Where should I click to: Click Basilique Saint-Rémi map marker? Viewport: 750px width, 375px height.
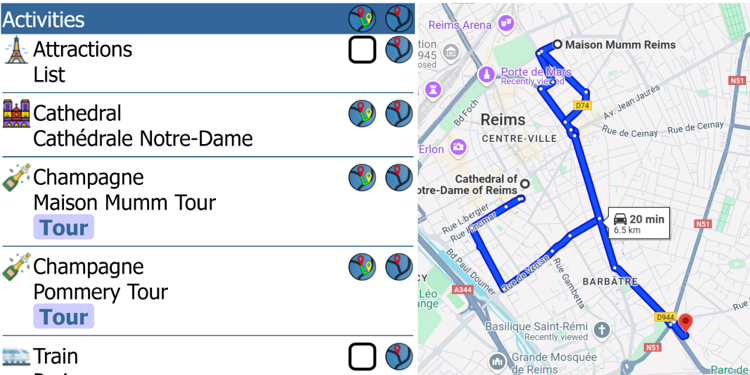pos(602,329)
